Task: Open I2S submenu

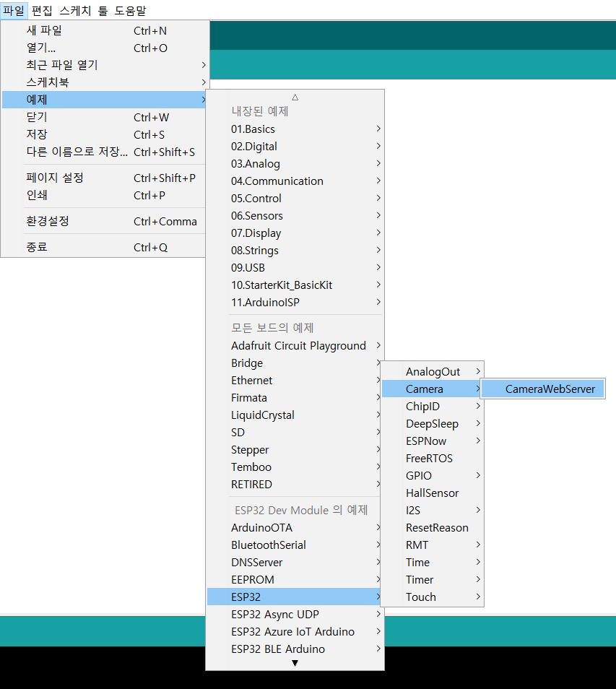Action: (433, 510)
